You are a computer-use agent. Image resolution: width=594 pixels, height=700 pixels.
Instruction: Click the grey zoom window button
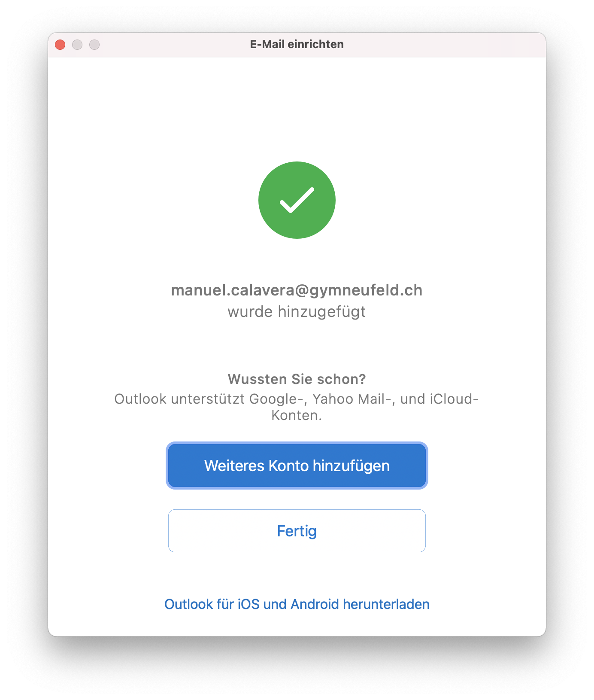pyautogui.click(x=94, y=45)
